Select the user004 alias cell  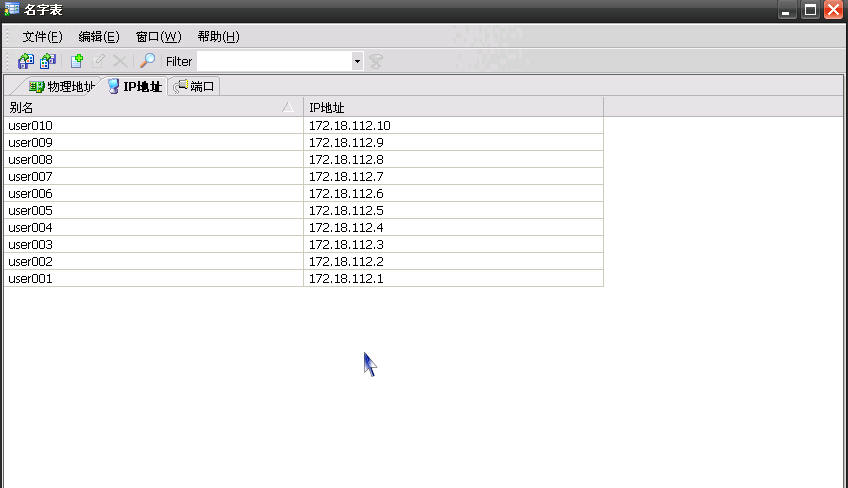tap(154, 227)
